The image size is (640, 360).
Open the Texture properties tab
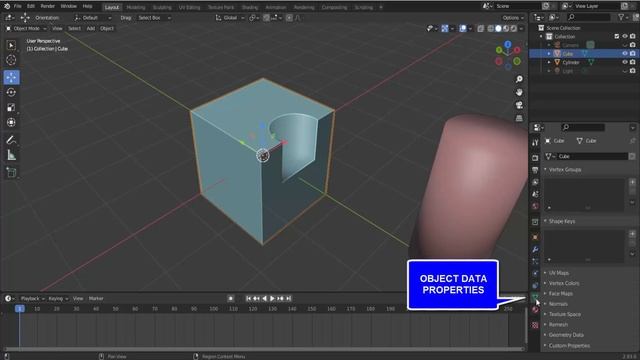click(x=535, y=325)
